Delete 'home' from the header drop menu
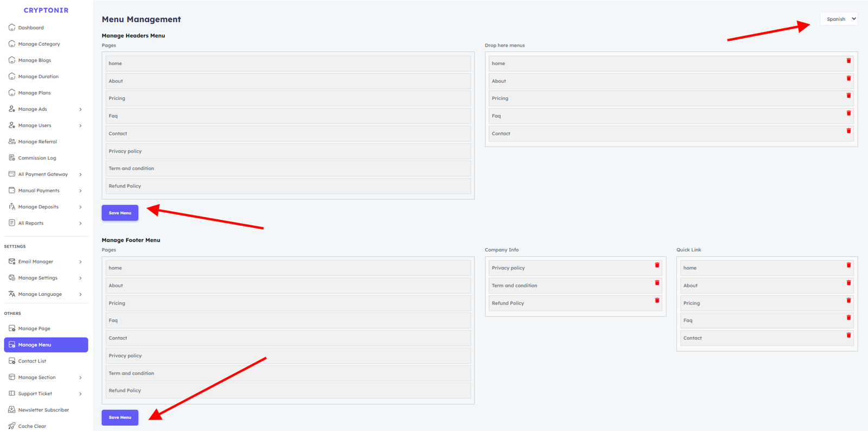 point(848,61)
